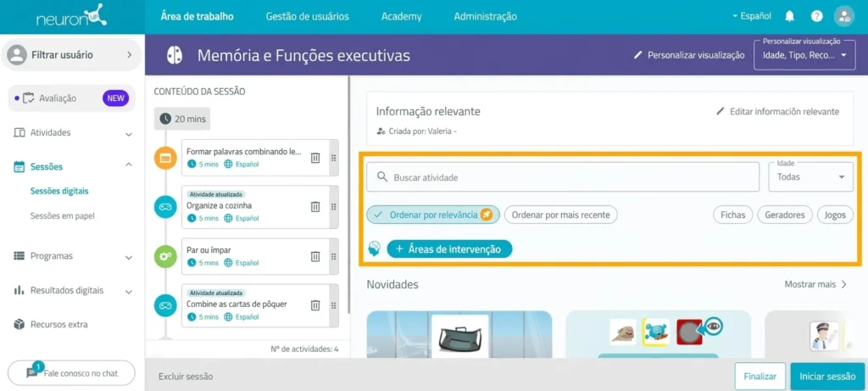Click the brain icon beside session title
The width and height of the screenshot is (868, 391).
pos(175,55)
